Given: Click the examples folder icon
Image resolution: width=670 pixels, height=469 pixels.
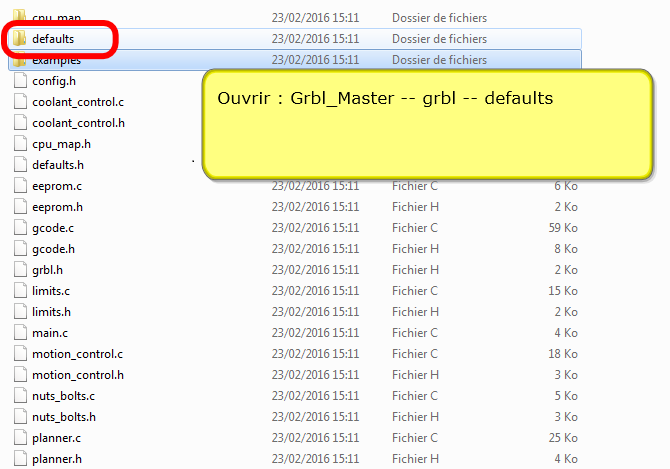Looking at the screenshot, I should 20,60.
